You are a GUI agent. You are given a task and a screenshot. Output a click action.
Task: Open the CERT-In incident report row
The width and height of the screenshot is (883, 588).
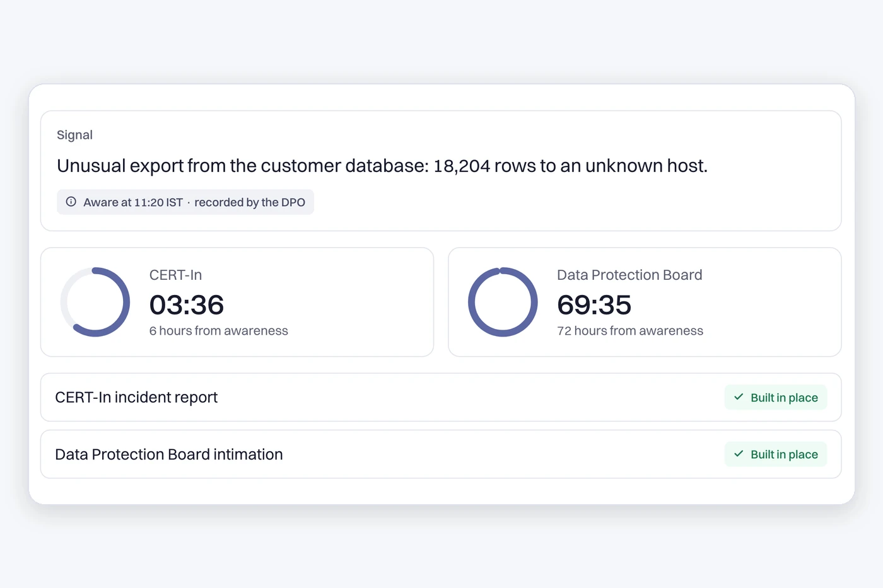(441, 397)
